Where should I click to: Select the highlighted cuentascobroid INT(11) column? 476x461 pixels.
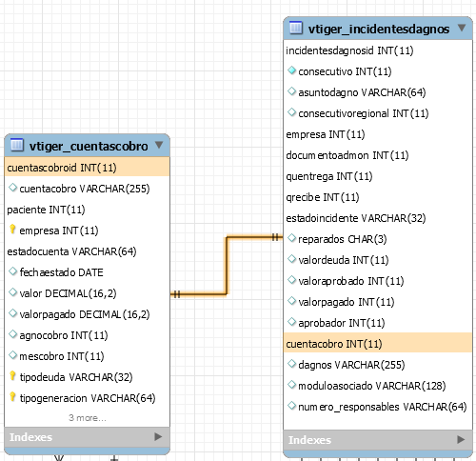87,168
